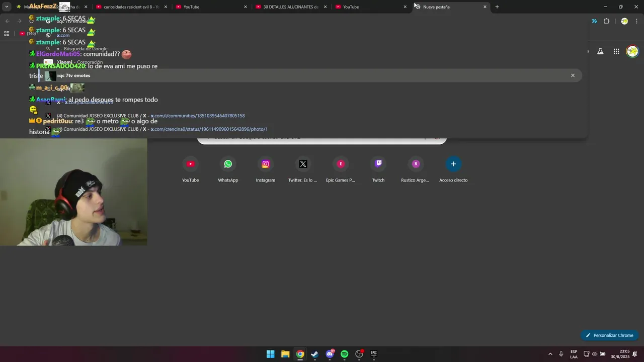Open the OBS taskbar icon
644x362 pixels.
(x=359, y=354)
